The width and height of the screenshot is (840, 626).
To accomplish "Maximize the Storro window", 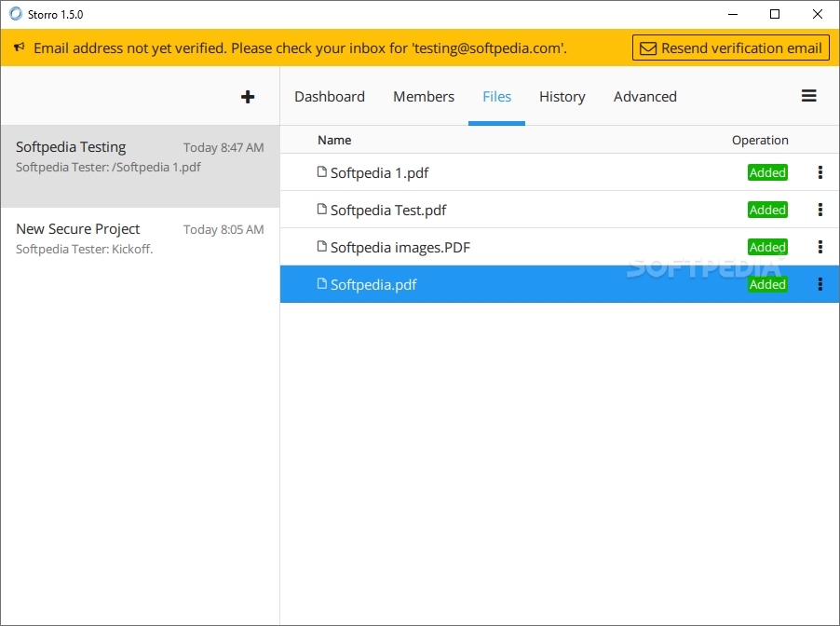I will [x=775, y=15].
